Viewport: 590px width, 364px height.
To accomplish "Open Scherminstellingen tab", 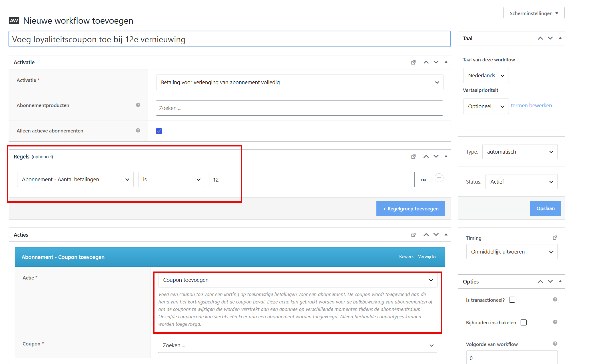I will pyautogui.click(x=534, y=13).
